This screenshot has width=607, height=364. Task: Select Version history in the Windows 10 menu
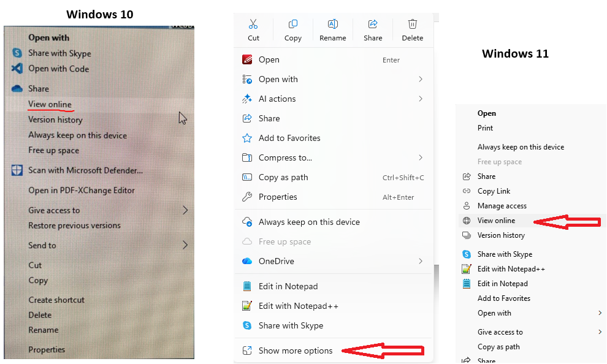(x=55, y=119)
